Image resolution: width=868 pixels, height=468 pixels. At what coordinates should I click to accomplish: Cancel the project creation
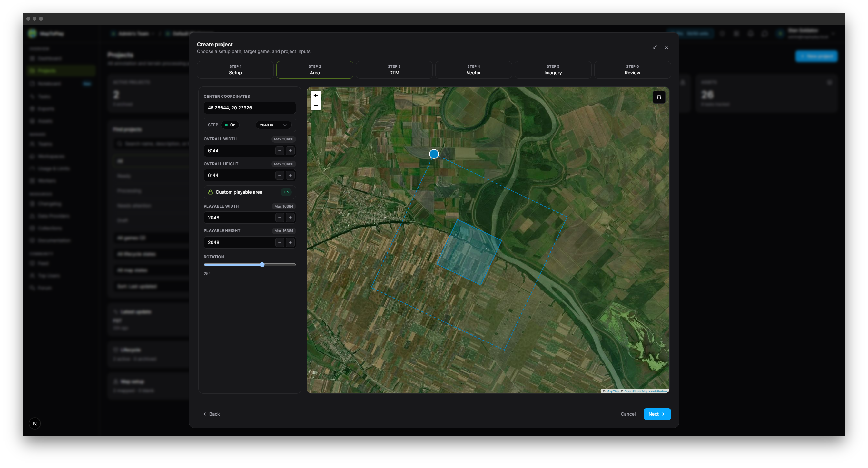pyautogui.click(x=628, y=414)
